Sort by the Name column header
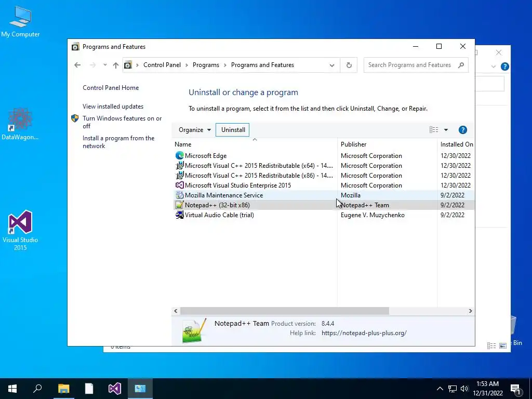This screenshot has width=532, height=399. click(255, 144)
